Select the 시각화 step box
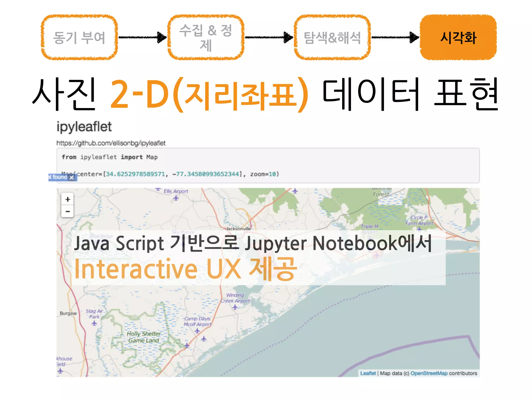 [x=458, y=37]
